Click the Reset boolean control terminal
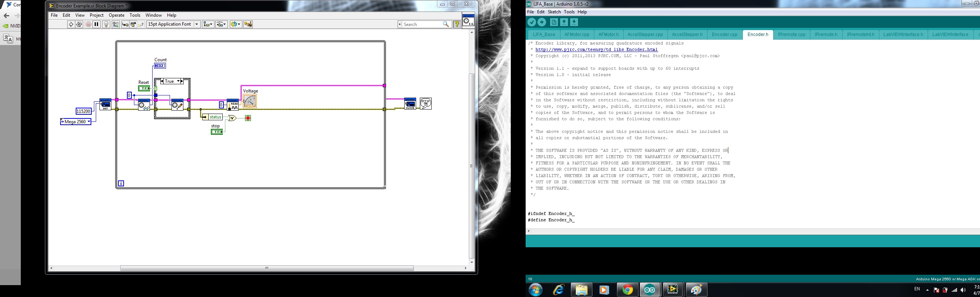The width and height of the screenshot is (980, 297). click(x=144, y=88)
